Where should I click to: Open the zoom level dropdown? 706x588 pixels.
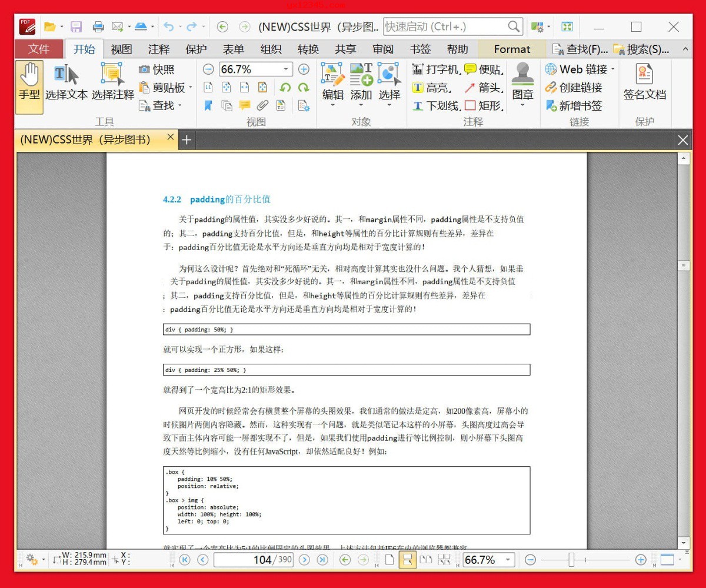(x=285, y=69)
